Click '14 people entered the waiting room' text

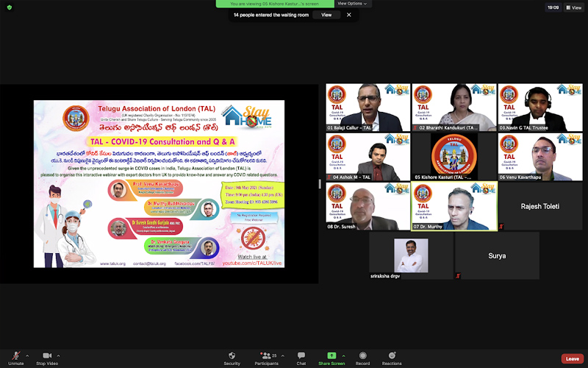pyautogui.click(x=271, y=15)
